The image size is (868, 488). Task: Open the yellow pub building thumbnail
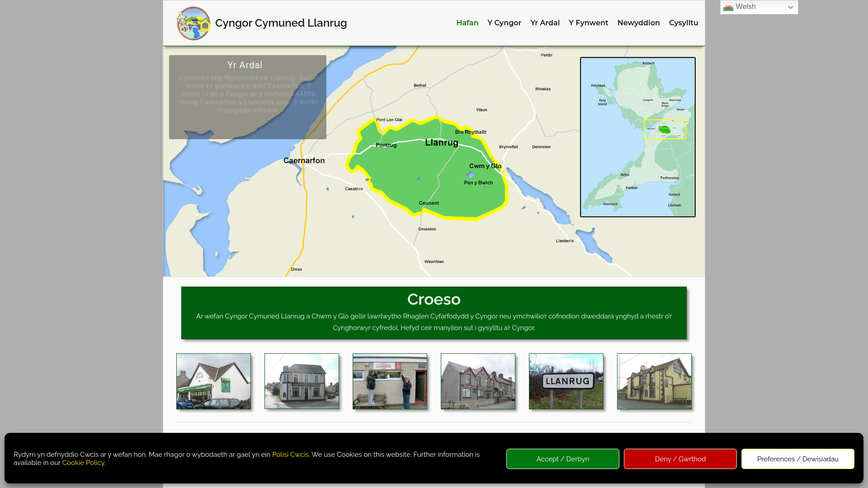654,381
